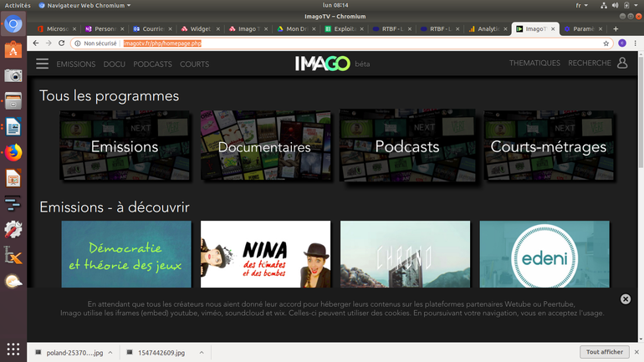Open the clock showing lun 08:14
The height and width of the screenshot is (362, 644).
click(335, 5)
